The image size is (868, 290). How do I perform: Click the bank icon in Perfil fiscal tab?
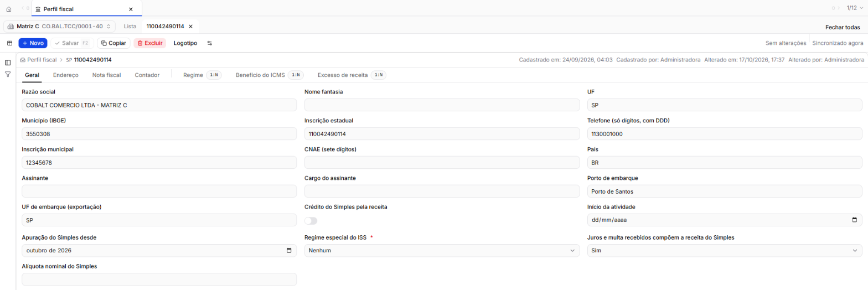point(38,9)
